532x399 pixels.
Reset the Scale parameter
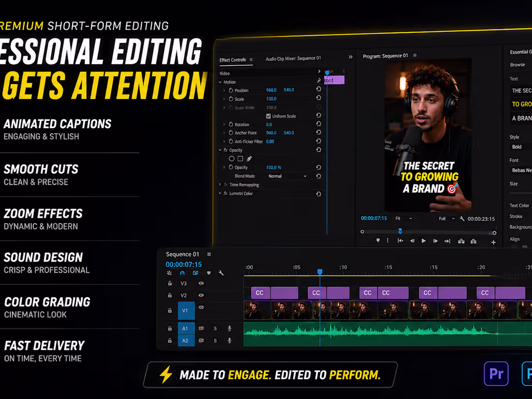pos(319,98)
